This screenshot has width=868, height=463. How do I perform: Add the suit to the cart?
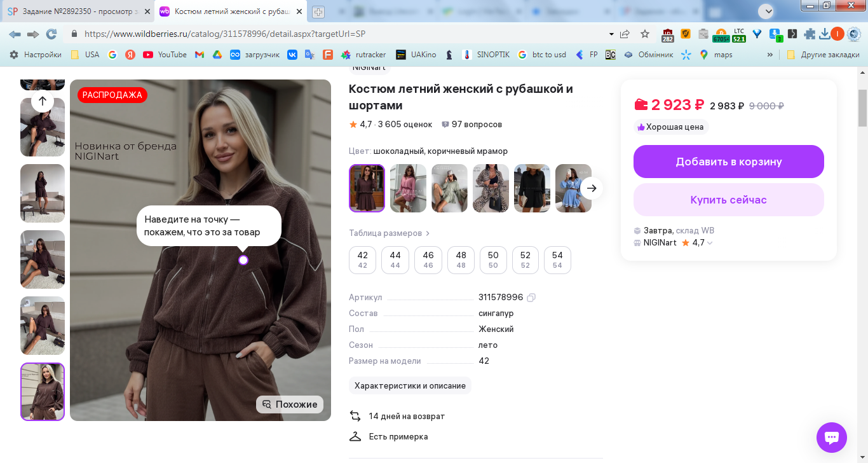tap(729, 162)
